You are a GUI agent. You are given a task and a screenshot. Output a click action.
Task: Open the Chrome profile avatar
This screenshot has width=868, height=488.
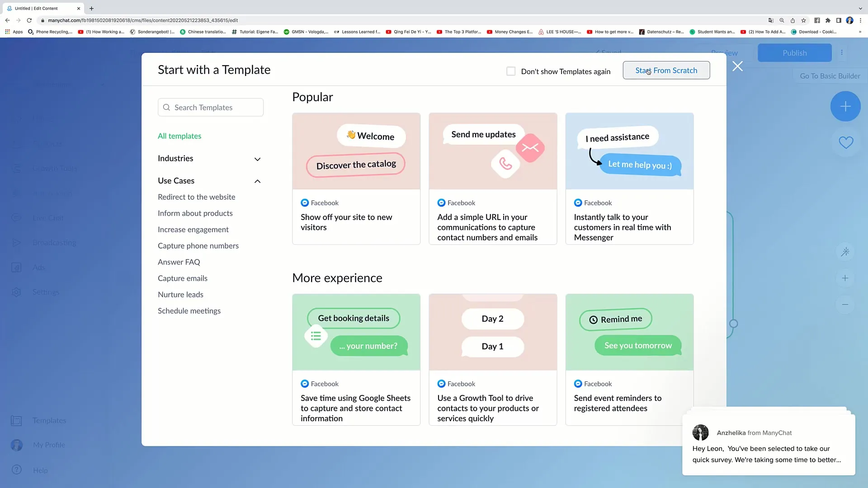(x=849, y=20)
